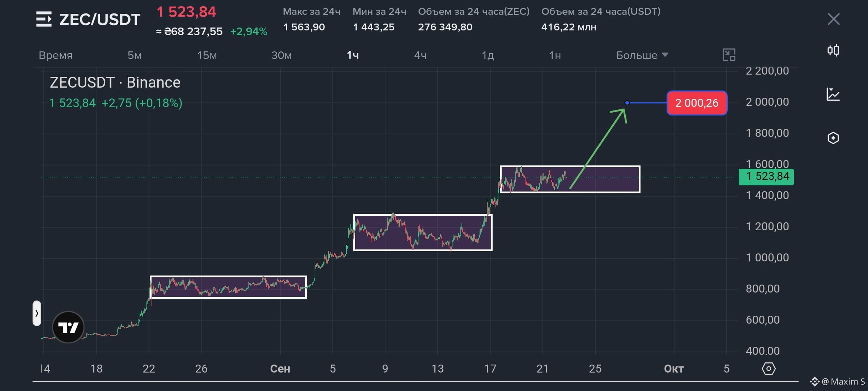Click the green 1 523,84 current price tag

point(766,177)
